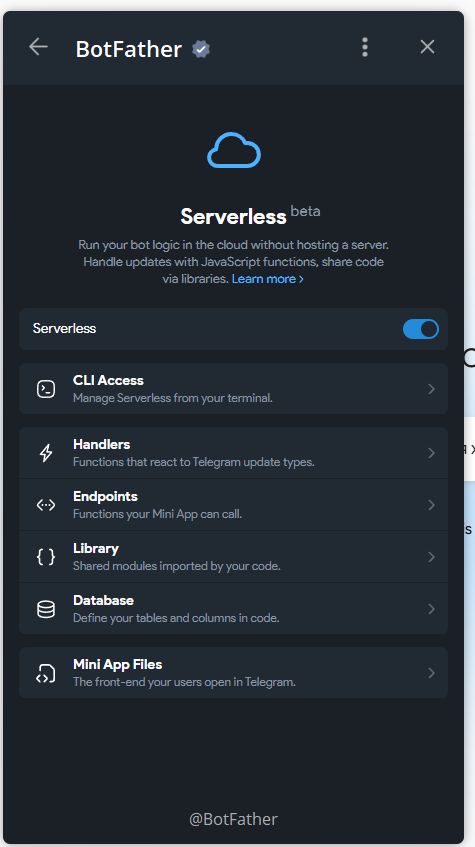Image resolution: width=475 pixels, height=847 pixels.
Task: Click the Mini App Files icon
Action: tap(46, 673)
